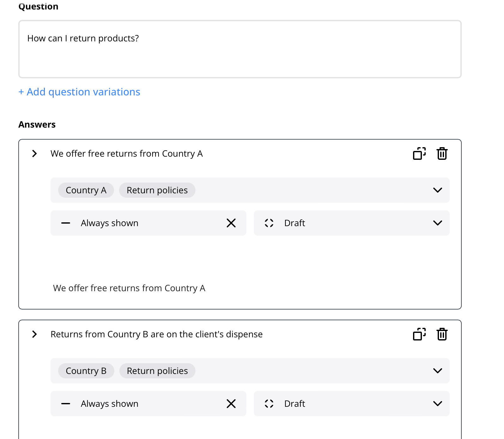Select the Country A tag chip

(x=86, y=190)
